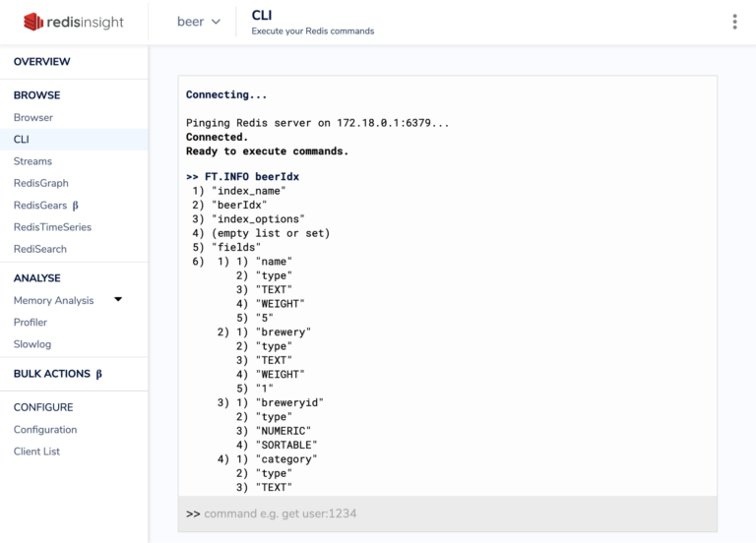Click the RedisInsight logo icon
This screenshot has height=543, width=756.
(35, 22)
